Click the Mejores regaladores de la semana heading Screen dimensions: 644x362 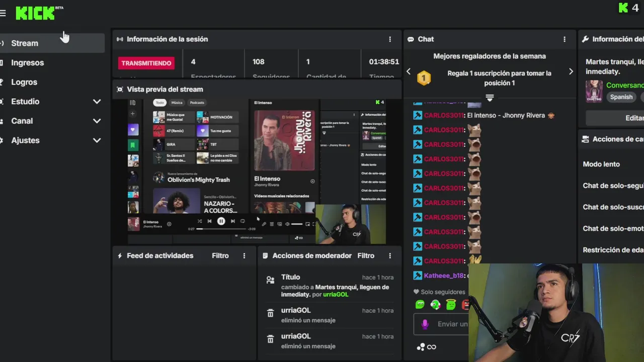coord(490,56)
